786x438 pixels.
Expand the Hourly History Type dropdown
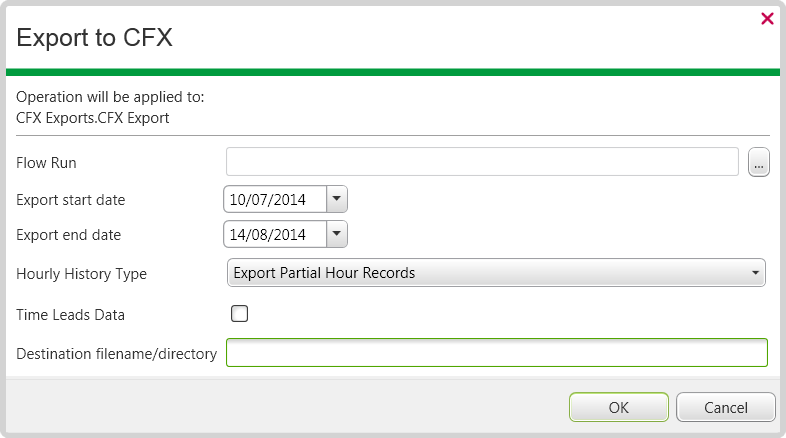tap(752, 272)
